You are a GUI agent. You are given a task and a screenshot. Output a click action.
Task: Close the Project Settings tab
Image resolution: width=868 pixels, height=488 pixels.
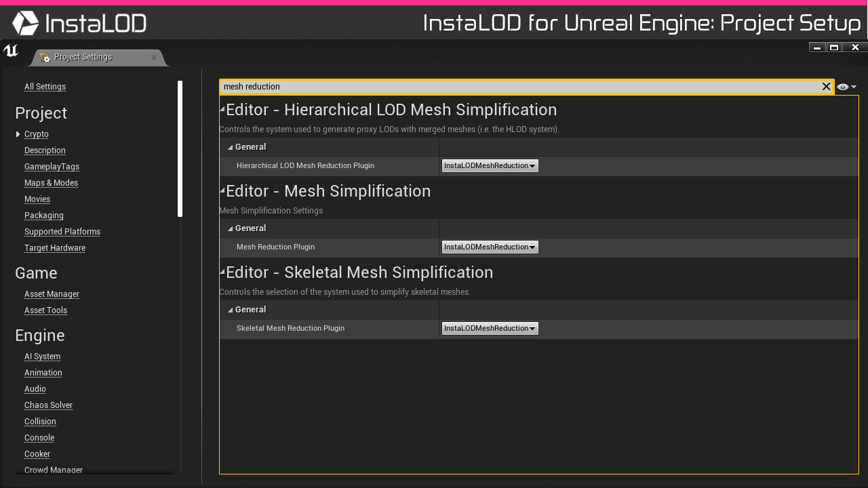click(x=154, y=58)
